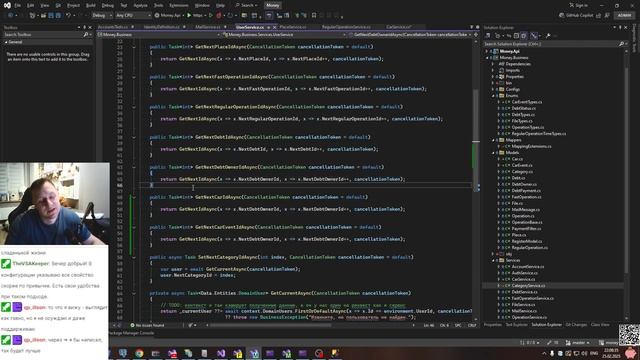Screen dimensions: 640x360
Task: Click No issues found status indicator
Action: click(x=148, y=325)
